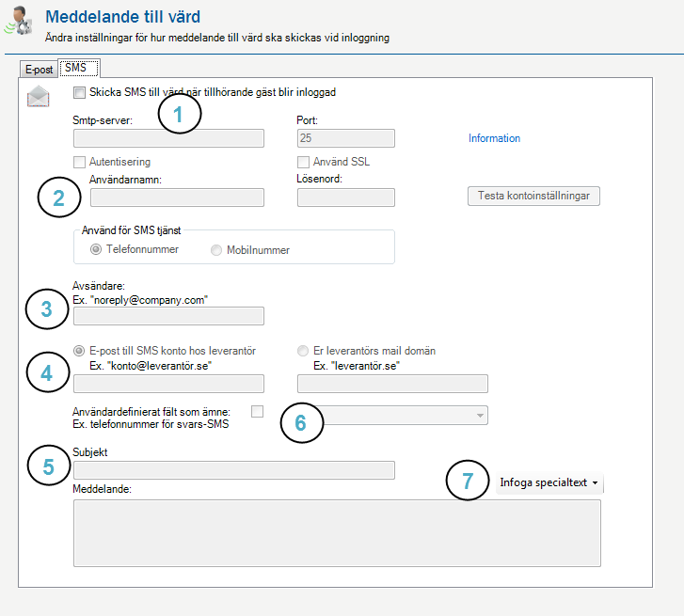Expand the 'Infoga specialtext' dropdown
The image size is (684, 616).
549,482
